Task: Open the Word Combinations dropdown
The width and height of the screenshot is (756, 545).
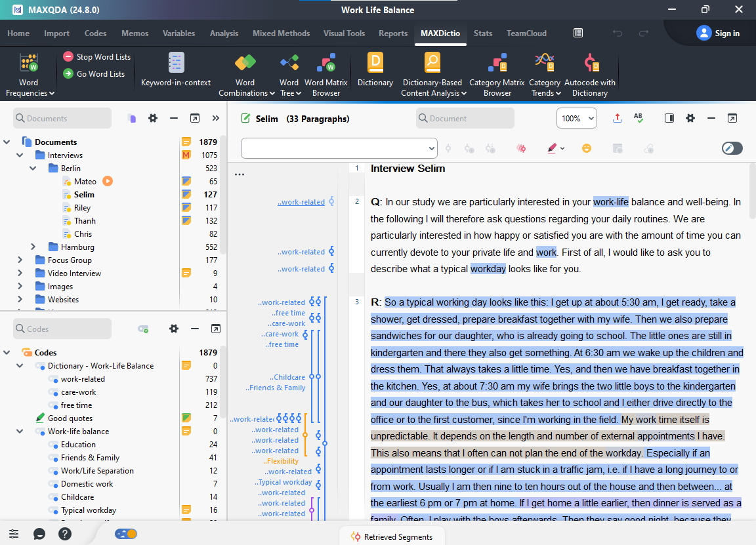Action: (246, 75)
